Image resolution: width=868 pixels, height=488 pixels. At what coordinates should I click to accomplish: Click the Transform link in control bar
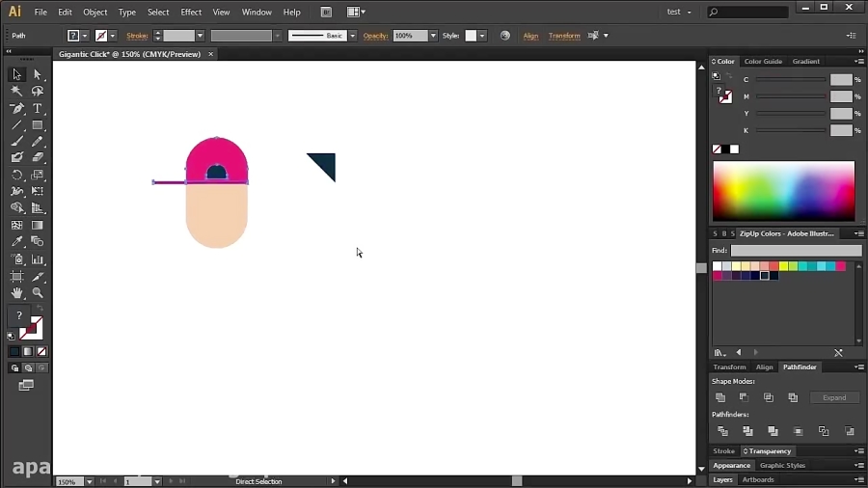564,36
